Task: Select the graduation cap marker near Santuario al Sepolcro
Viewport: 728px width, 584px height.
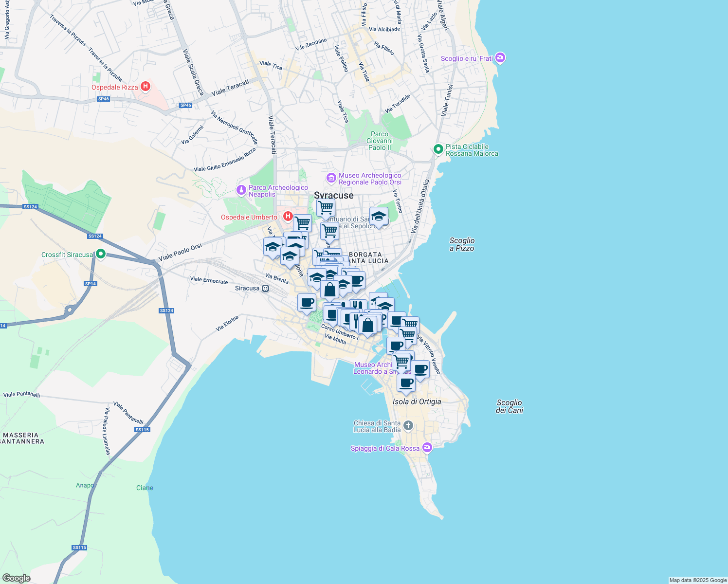Action: click(x=379, y=217)
